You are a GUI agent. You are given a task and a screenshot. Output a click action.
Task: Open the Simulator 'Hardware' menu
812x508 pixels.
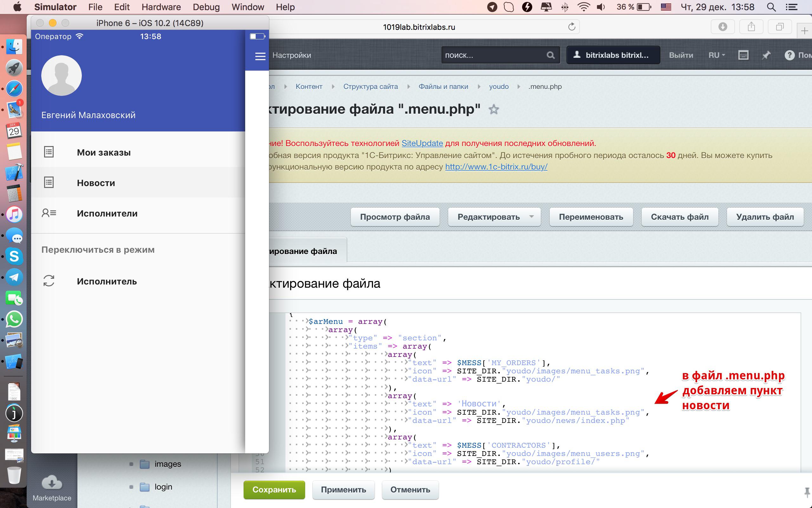click(x=161, y=7)
